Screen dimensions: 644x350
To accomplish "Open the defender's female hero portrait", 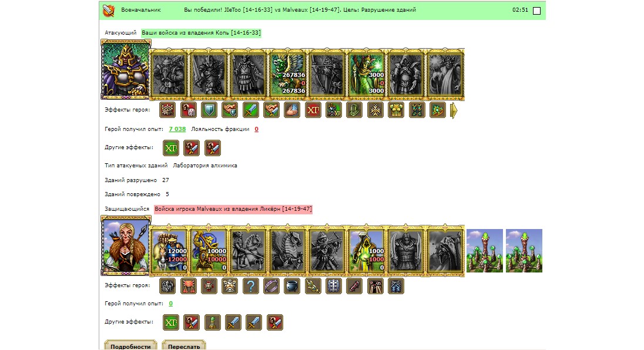I will click(126, 246).
